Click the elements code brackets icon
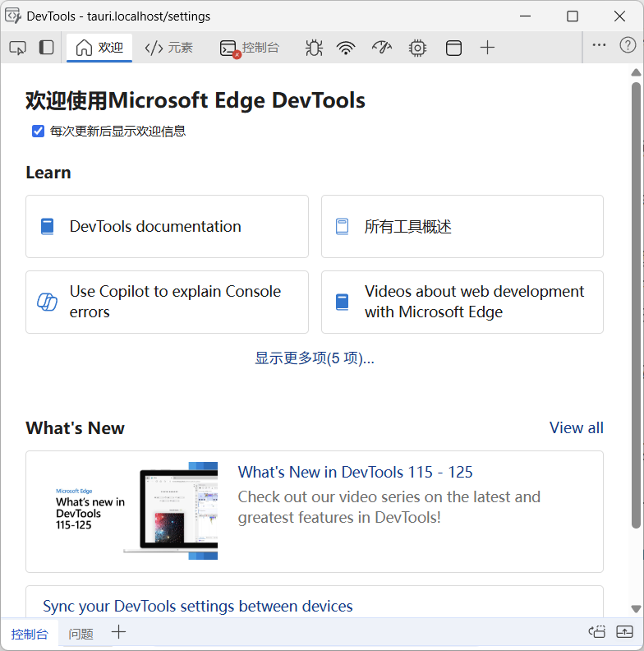Screen dimensions: 644x651 pos(154,48)
